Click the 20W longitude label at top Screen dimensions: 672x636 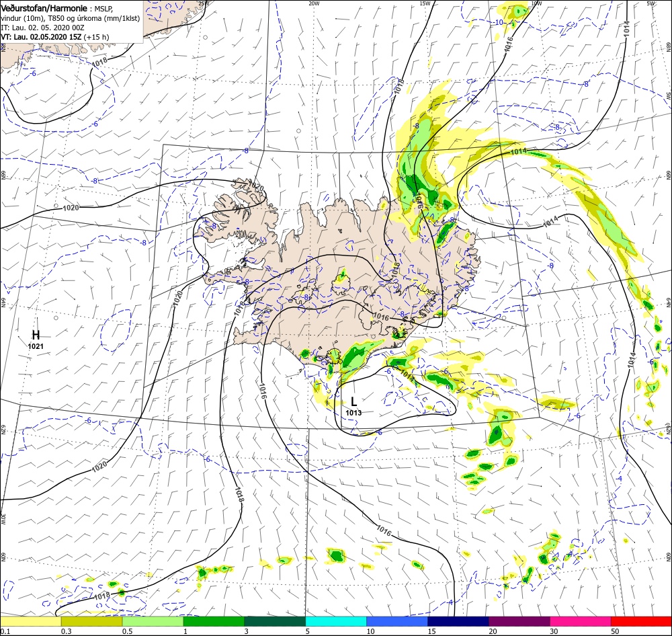pos(314,3)
